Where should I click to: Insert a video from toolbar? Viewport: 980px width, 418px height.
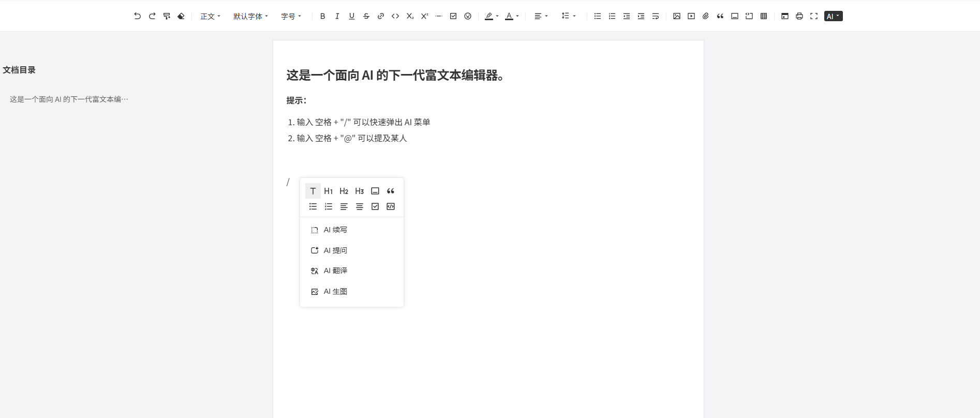[x=691, y=16]
